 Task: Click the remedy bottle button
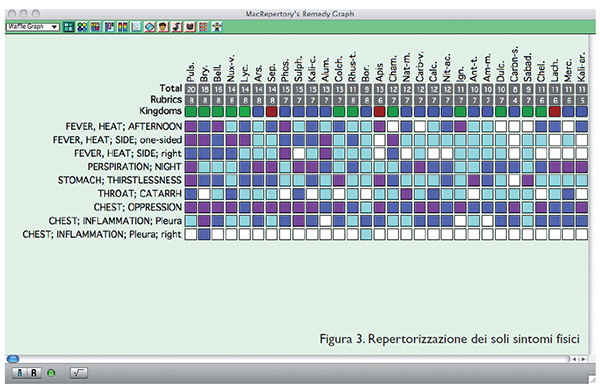20,372
